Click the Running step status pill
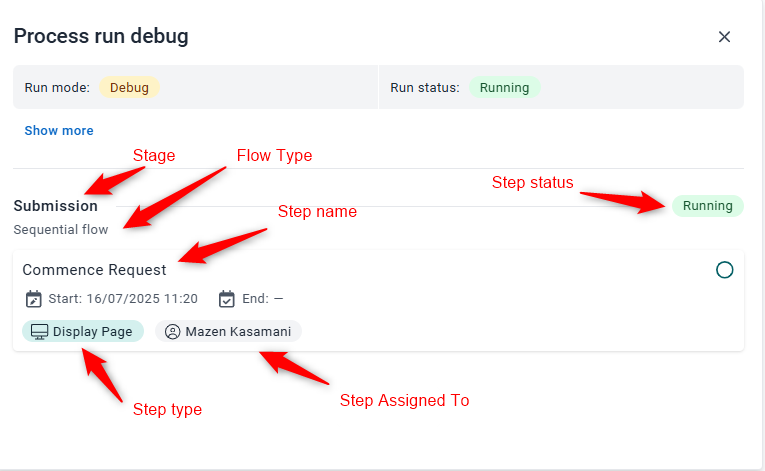 pyautogui.click(x=707, y=206)
